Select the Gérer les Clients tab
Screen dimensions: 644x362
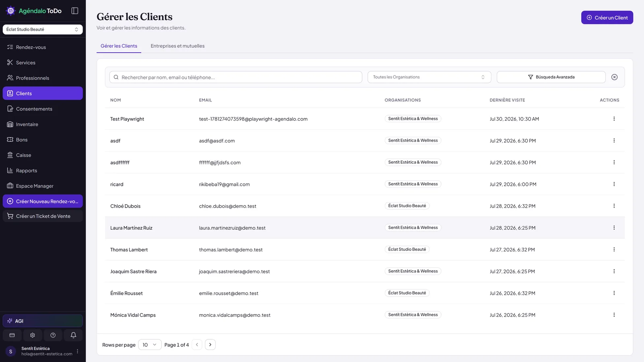pyautogui.click(x=119, y=46)
